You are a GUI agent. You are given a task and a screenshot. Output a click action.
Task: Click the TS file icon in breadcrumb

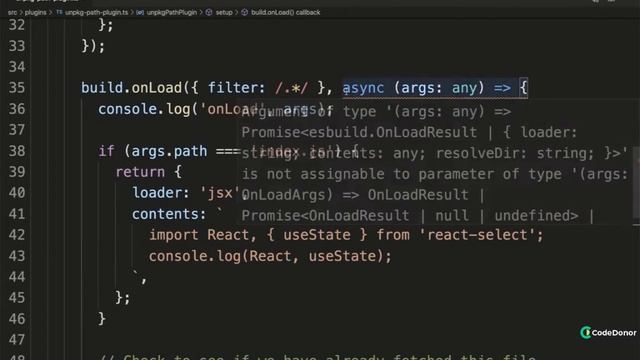click(x=60, y=12)
